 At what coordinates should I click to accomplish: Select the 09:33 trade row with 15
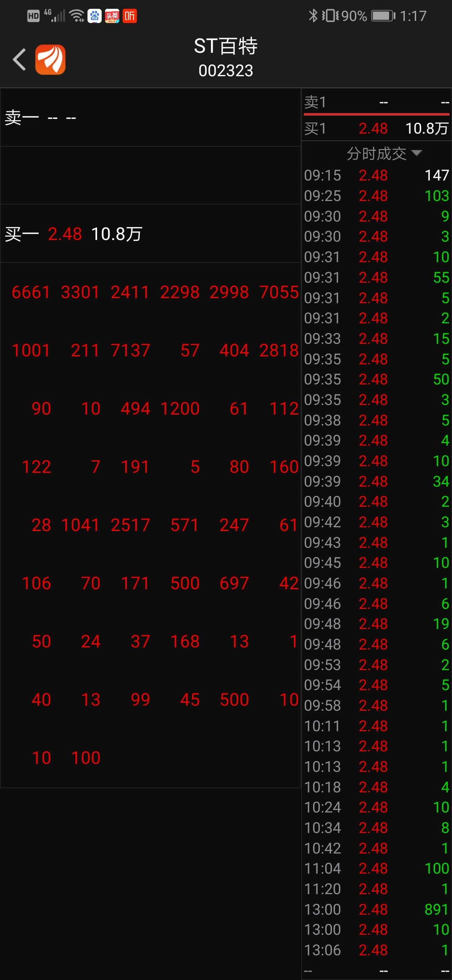coord(377,338)
